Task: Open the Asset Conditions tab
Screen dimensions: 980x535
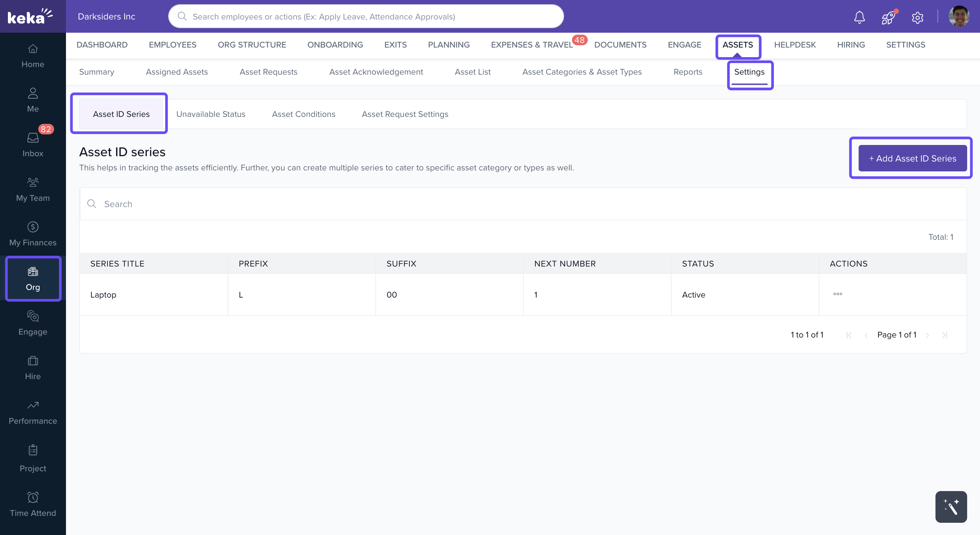Action: [303, 114]
